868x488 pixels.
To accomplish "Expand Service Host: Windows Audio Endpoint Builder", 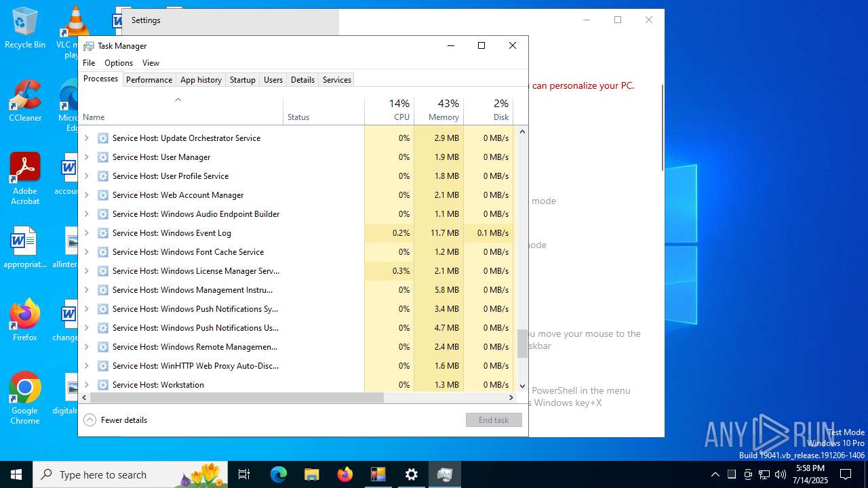I will (86, 214).
